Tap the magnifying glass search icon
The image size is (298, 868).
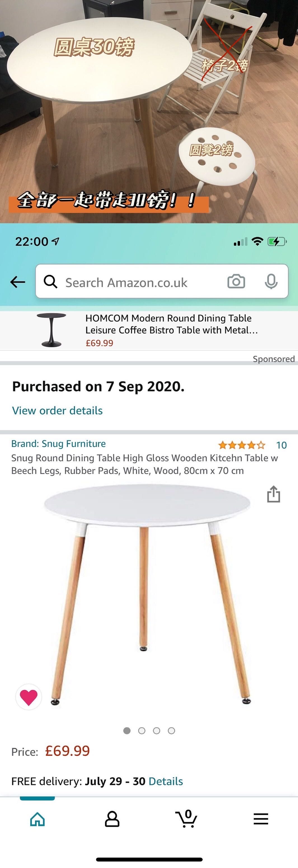tap(51, 281)
